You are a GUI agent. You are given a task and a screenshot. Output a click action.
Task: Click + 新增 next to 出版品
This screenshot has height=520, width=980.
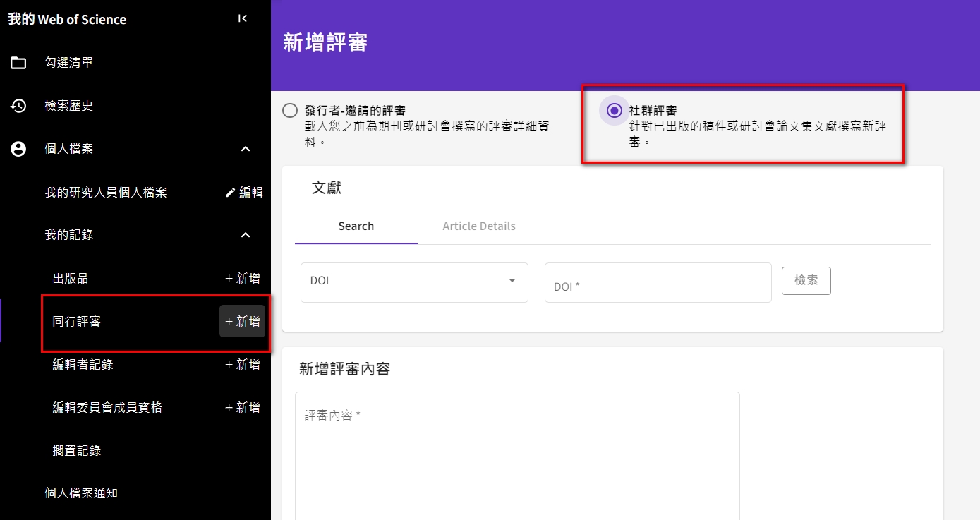tap(243, 278)
